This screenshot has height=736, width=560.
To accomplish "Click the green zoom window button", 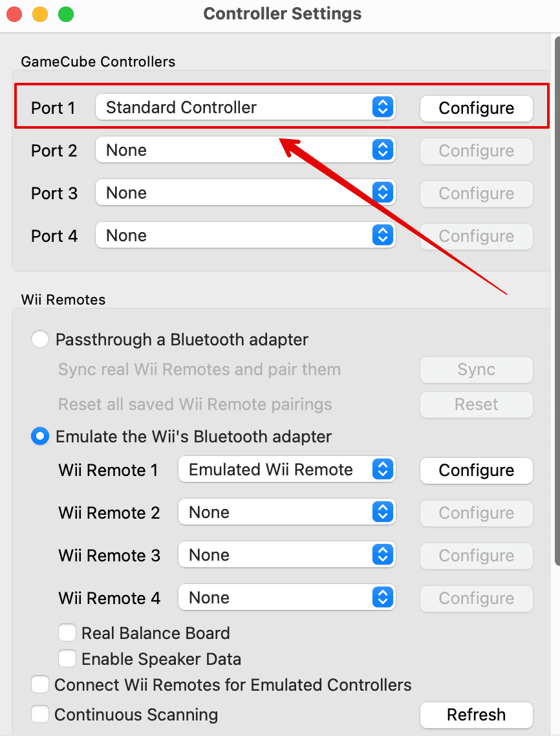I will click(65, 14).
